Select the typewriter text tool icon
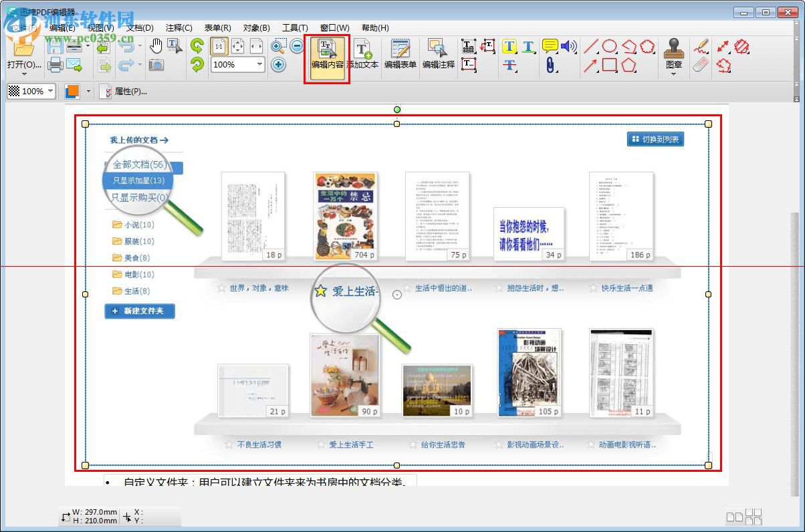805x532 pixels. 469,46
